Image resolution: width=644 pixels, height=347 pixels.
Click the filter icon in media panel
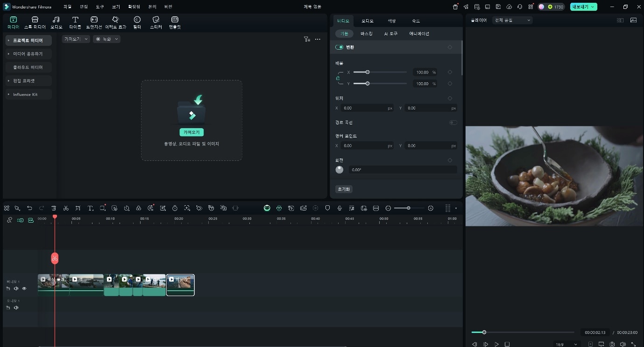pos(307,39)
